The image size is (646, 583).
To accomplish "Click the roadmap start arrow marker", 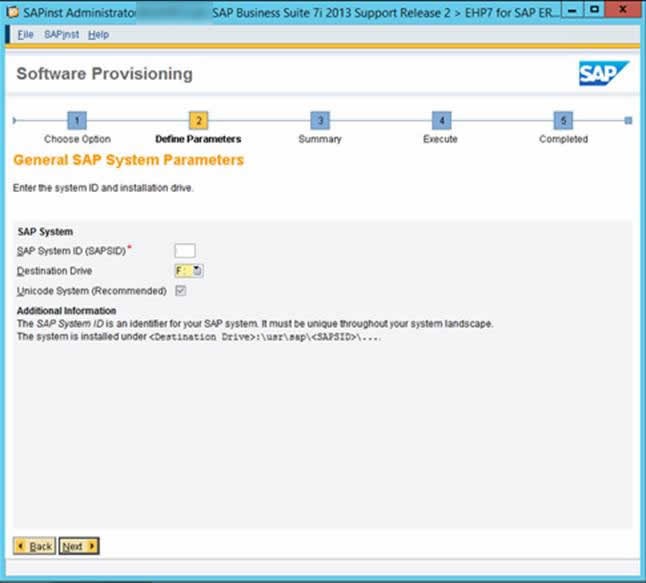I will [x=14, y=120].
